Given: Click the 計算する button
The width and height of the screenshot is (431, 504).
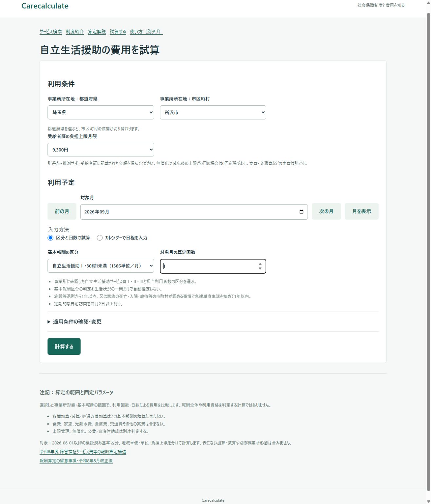Looking at the screenshot, I should (64, 346).
